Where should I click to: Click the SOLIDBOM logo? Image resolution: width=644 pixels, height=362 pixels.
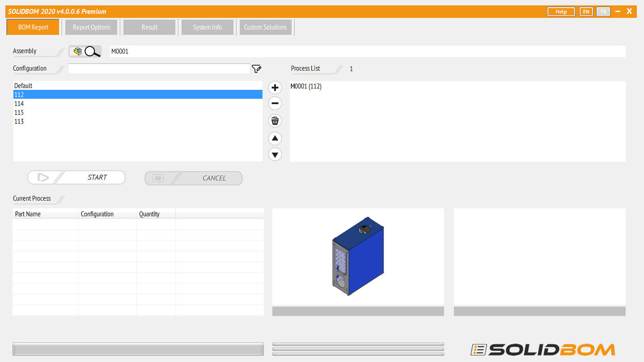(542, 349)
